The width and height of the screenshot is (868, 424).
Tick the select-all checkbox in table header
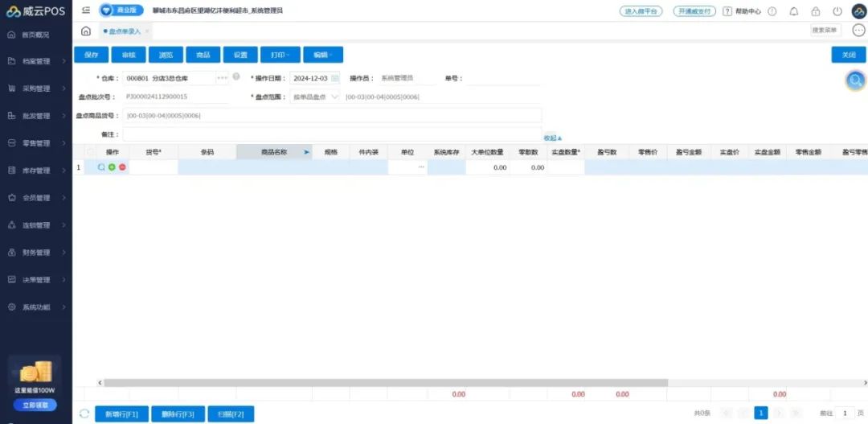[91, 151]
